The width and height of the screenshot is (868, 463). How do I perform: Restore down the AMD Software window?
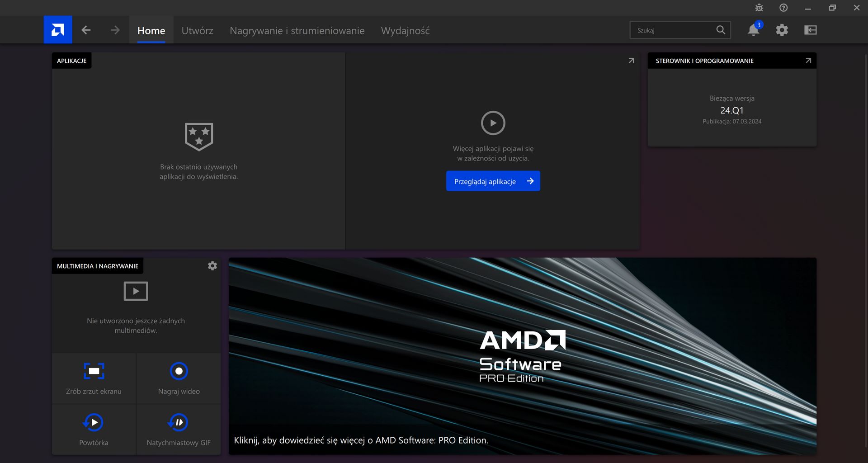tap(832, 8)
